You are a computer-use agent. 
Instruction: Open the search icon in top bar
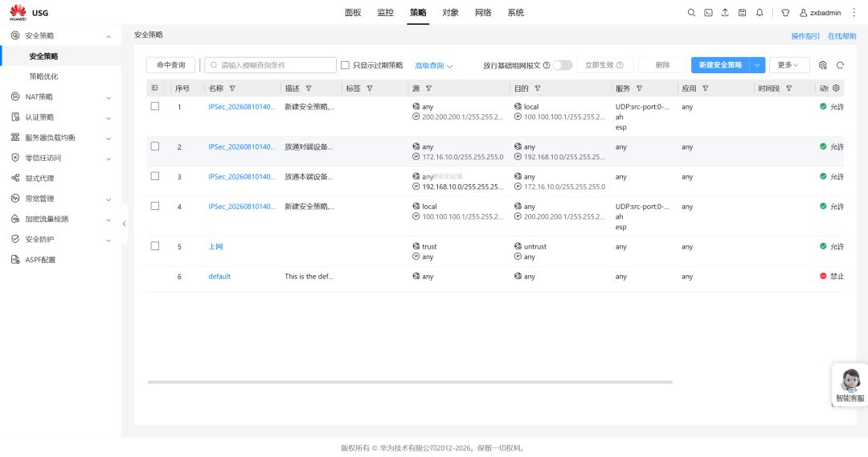click(691, 12)
